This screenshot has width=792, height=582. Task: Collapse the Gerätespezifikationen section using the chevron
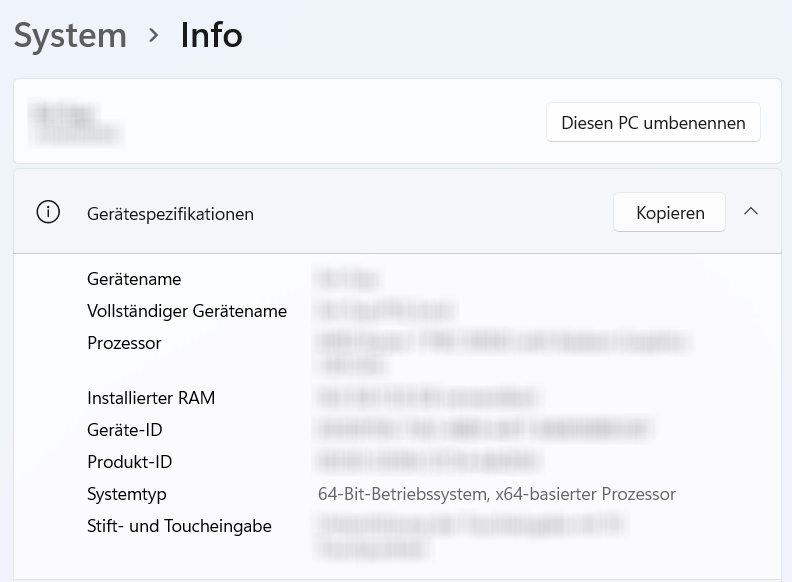pyautogui.click(x=751, y=212)
